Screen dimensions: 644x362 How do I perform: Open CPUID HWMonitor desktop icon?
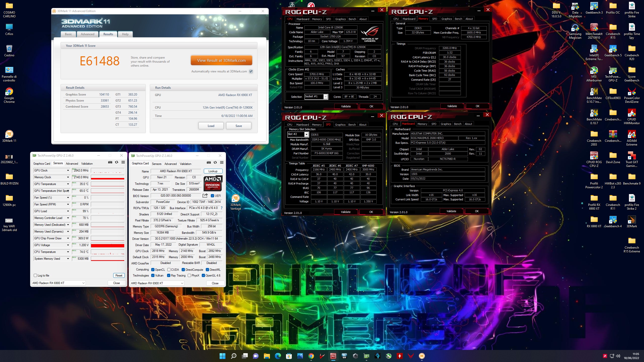coord(632,117)
